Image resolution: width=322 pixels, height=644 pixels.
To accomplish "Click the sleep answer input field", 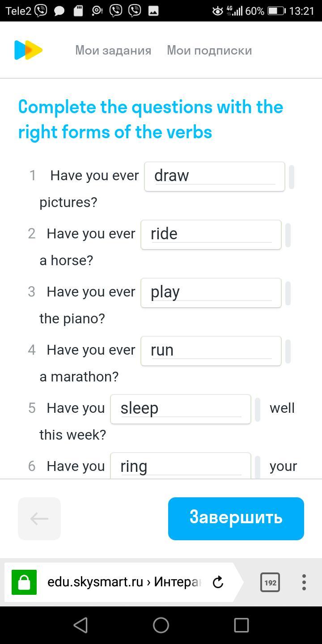I will tap(180, 409).
